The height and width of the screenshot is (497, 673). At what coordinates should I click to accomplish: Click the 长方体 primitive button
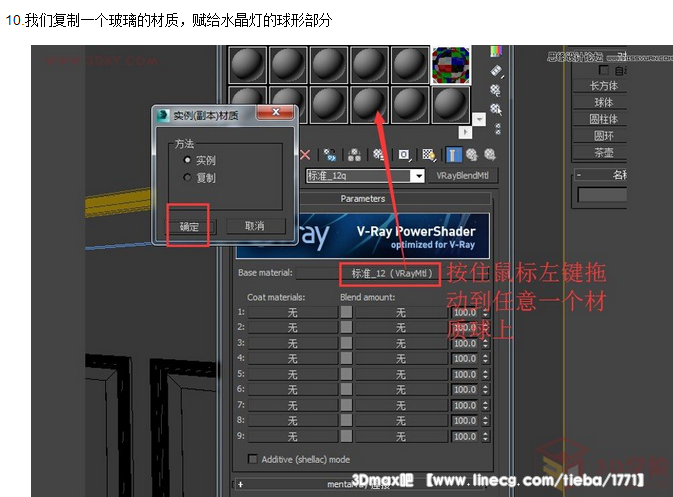(600, 86)
